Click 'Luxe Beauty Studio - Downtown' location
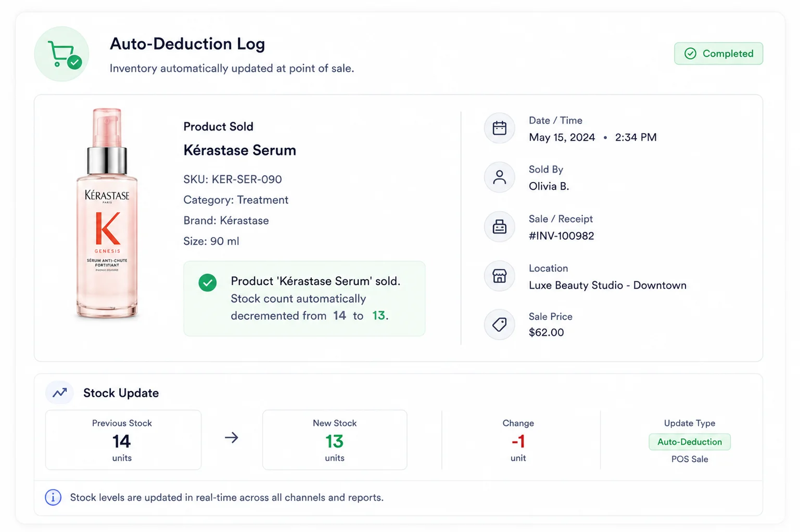The width and height of the screenshot is (800, 532). (x=607, y=285)
